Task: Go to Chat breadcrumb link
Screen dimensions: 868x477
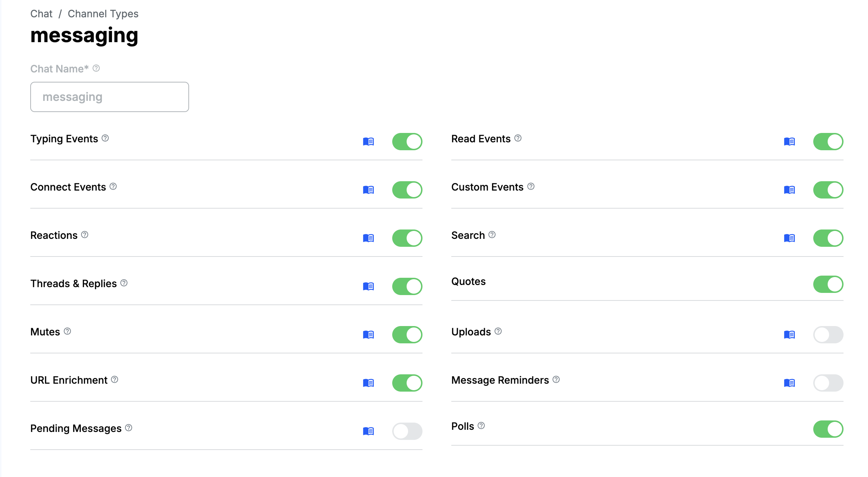Action: [x=41, y=14]
